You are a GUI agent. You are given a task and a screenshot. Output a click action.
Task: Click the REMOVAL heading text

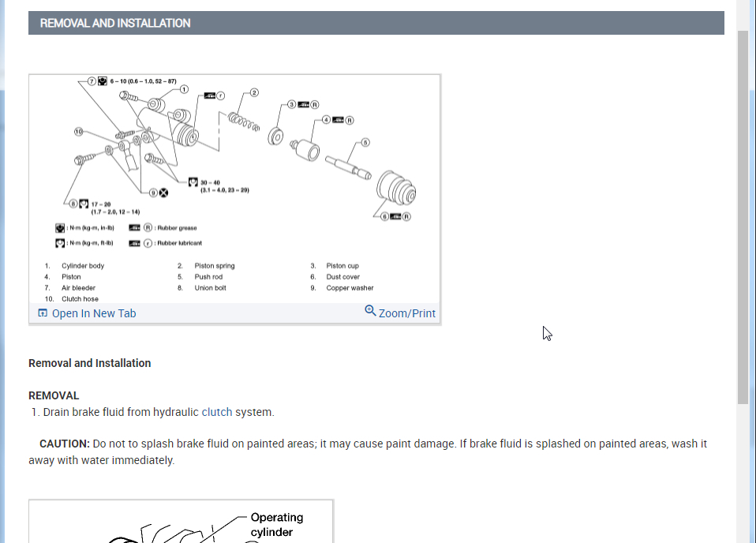coord(54,396)
